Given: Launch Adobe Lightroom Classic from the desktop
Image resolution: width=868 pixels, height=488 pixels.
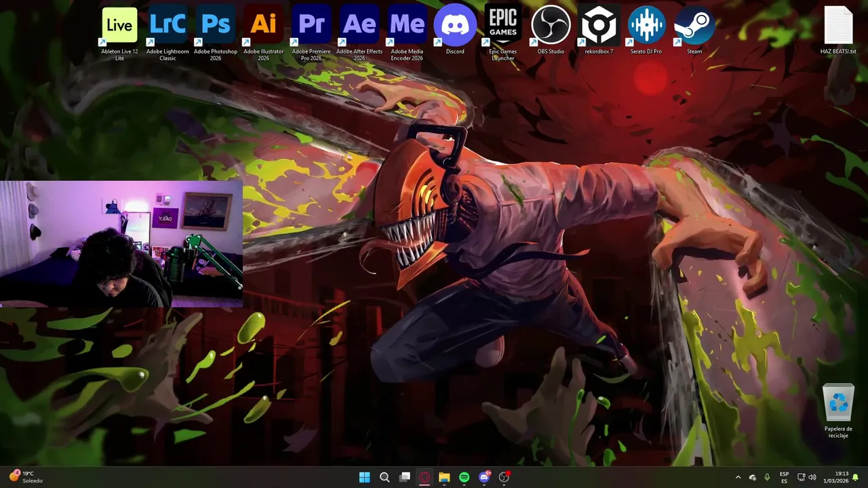Looking at the screenshot, I should tap(167, 33).
